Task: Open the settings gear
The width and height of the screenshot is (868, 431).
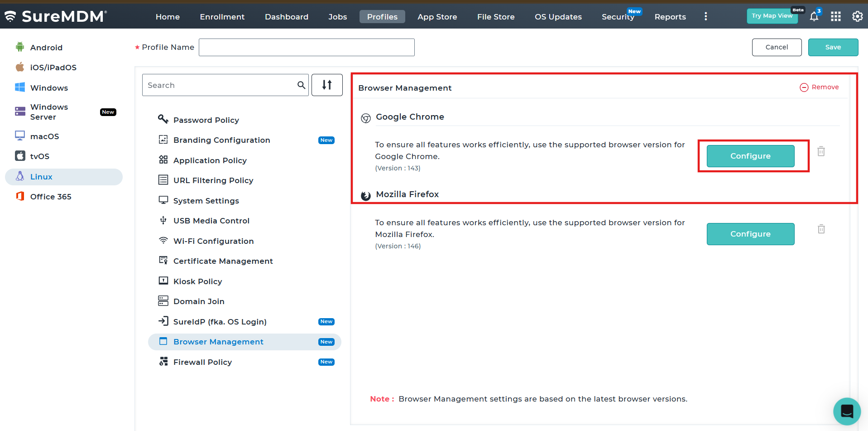Action: pos(858,17)
